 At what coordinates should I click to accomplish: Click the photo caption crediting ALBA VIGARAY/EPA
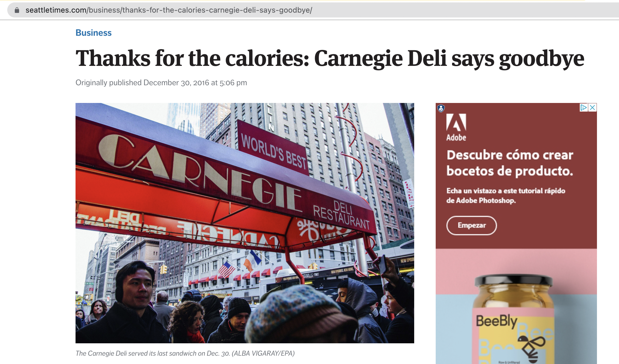coord(185,353)
